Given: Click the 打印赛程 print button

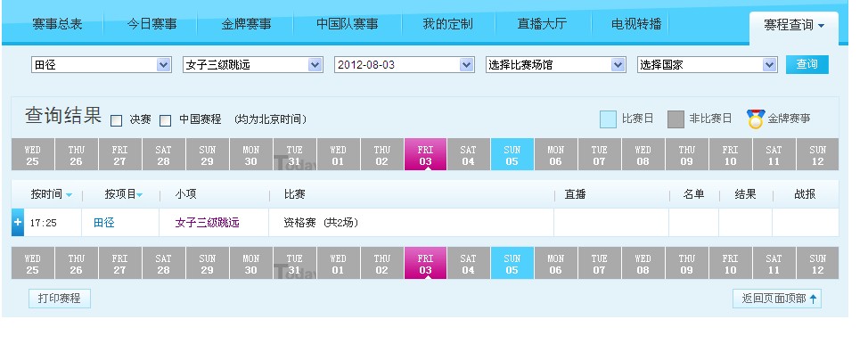Looking at the screenshot, I should (59, 298).
